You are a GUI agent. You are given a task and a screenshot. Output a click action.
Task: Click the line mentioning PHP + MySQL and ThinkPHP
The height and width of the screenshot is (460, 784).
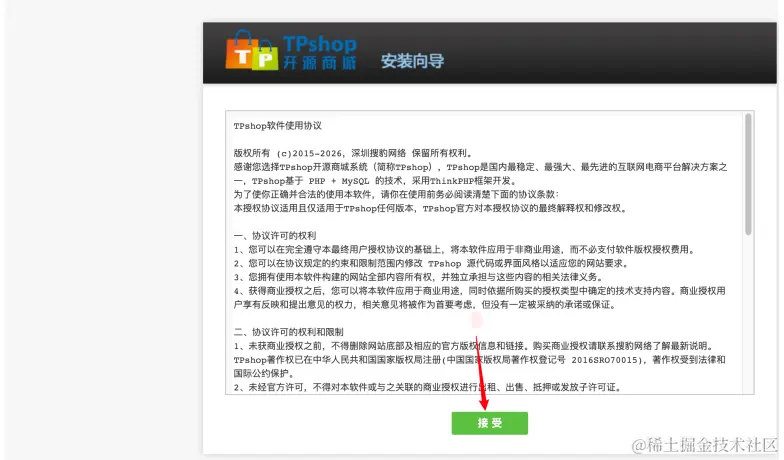(376, 181)
